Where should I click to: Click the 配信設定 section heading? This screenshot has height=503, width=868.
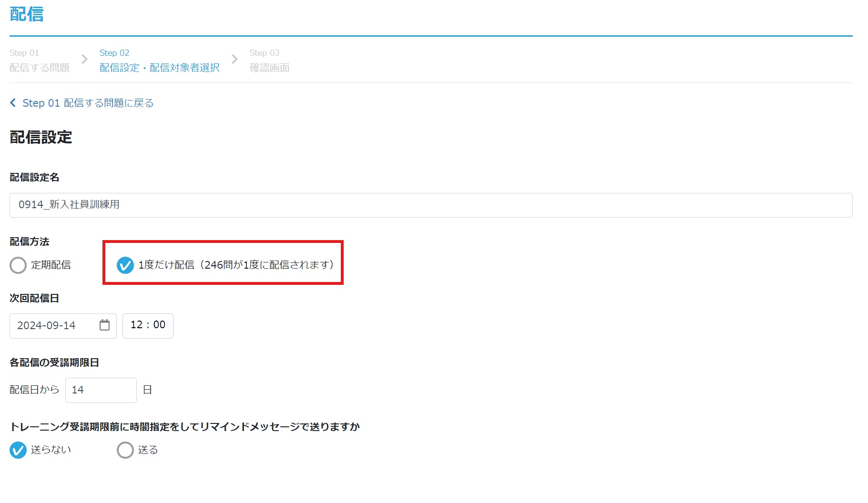coord(41,137)
